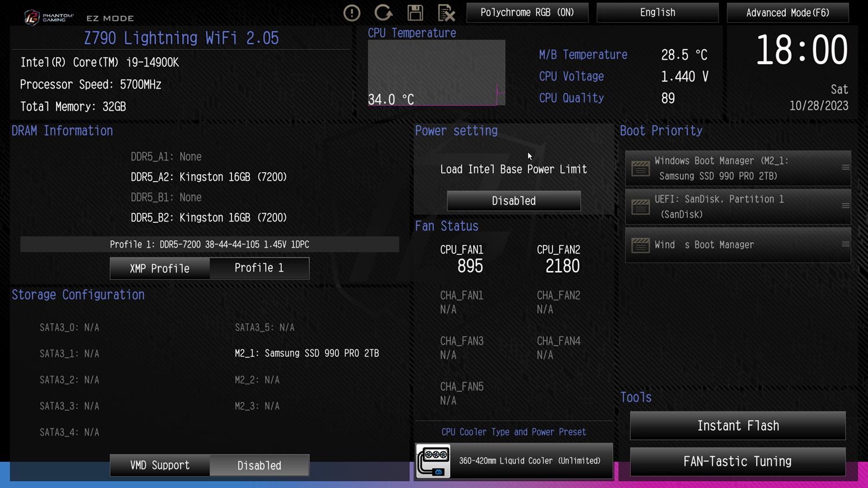Click drag handle on SanDisk boot entry
Viewport: 868px width, 488px height.
[x=845, y=206]
